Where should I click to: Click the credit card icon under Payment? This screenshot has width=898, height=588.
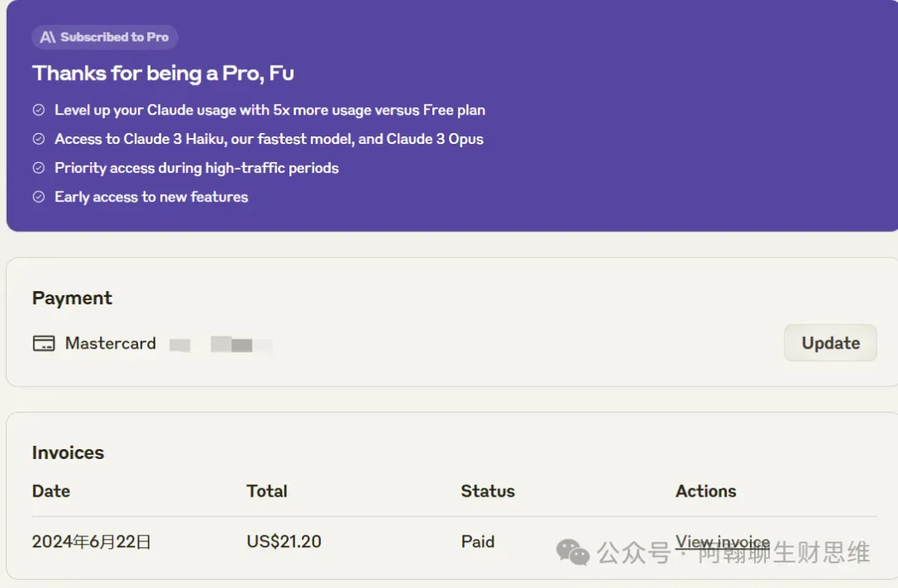[43, 343]
